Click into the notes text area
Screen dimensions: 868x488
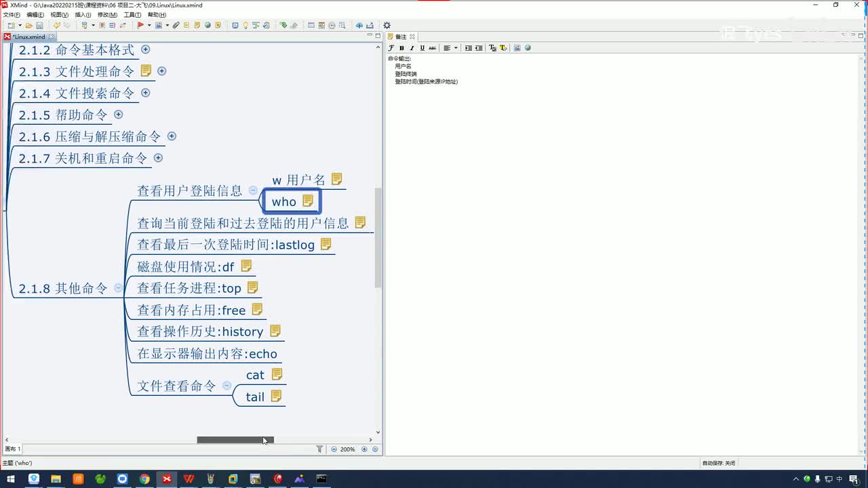click(x=623, y=254)
